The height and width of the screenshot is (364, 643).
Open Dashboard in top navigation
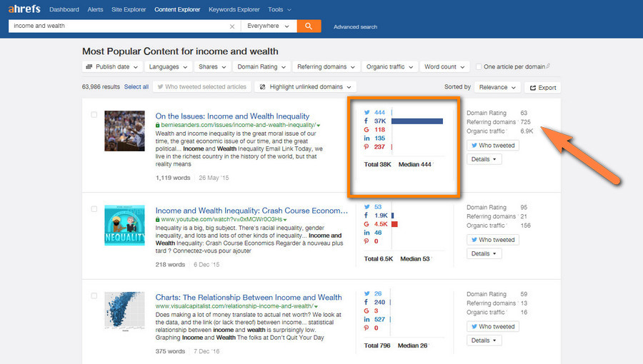coord(64,9)
